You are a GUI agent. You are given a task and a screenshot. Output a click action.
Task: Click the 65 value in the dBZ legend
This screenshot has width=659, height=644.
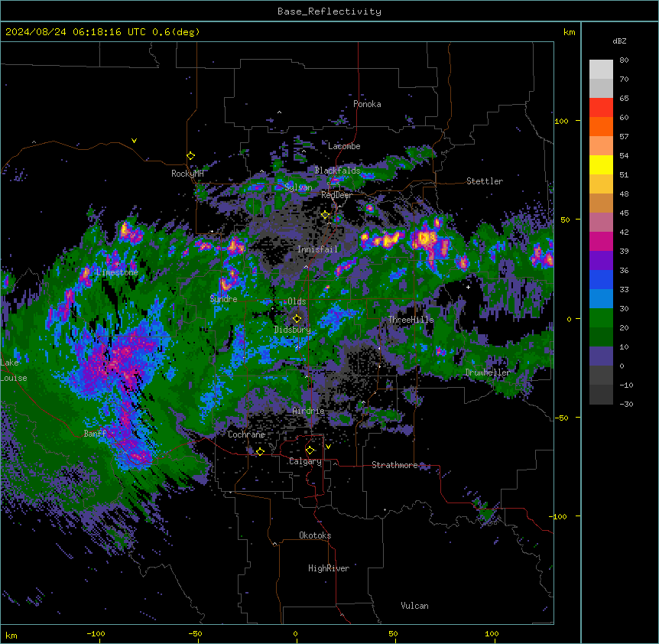coord(624,99)
